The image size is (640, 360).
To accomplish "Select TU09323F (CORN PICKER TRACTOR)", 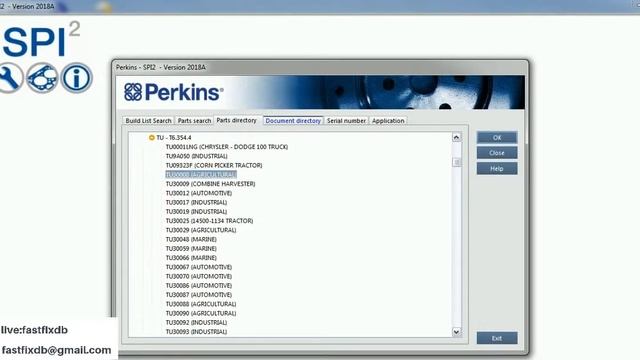I will pyautogui.click(x=214, y=165).
